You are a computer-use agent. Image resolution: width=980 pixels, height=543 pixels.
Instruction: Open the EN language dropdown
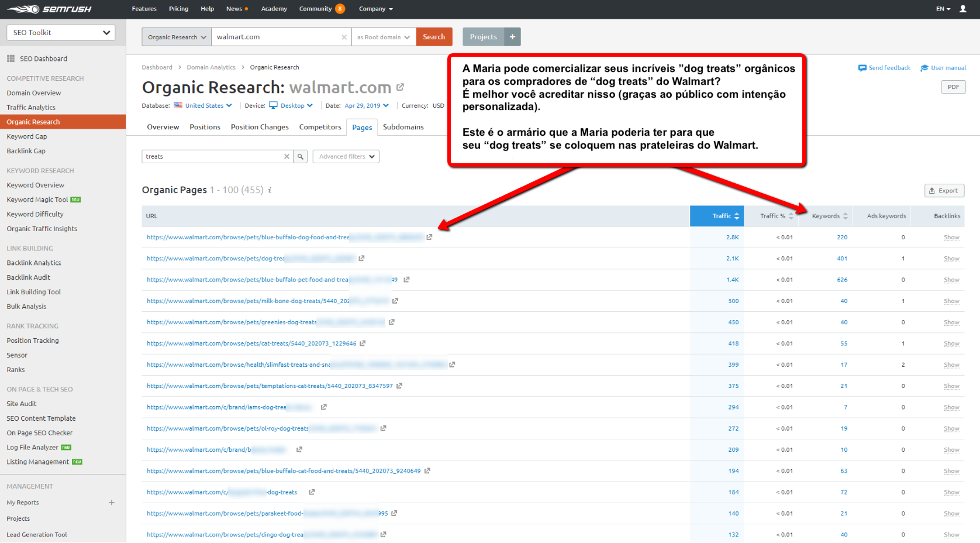[943, 9]
